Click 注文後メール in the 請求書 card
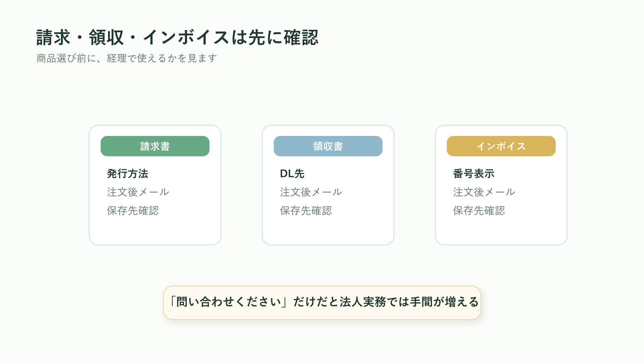The width and height of the screenshot is (644, 362). (x=138, y=192)
